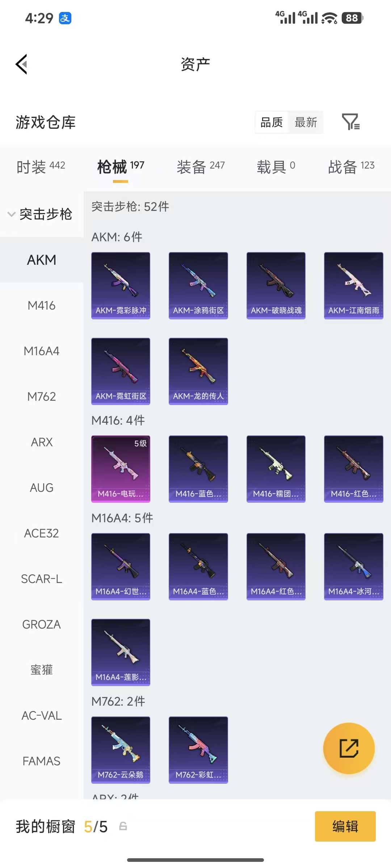Open the AKM-江南烟雨 skin item
Viewport: 391px width, 868px height.
[x=353, y=285]
